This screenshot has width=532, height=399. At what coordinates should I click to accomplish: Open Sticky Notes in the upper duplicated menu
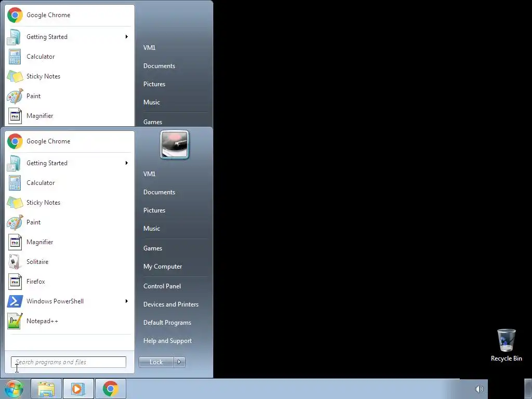69,76
